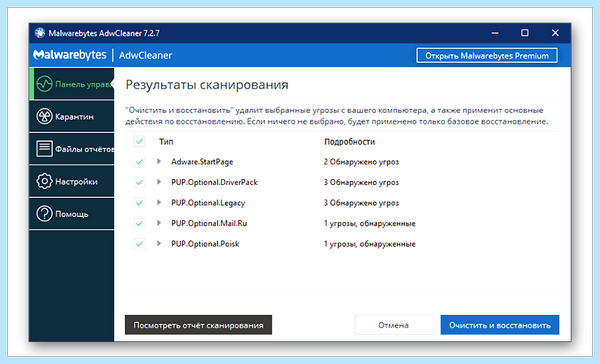Open the Помощь sidebar tab
The height and width of the screenshot is (364, 600).
coord(72,214)
